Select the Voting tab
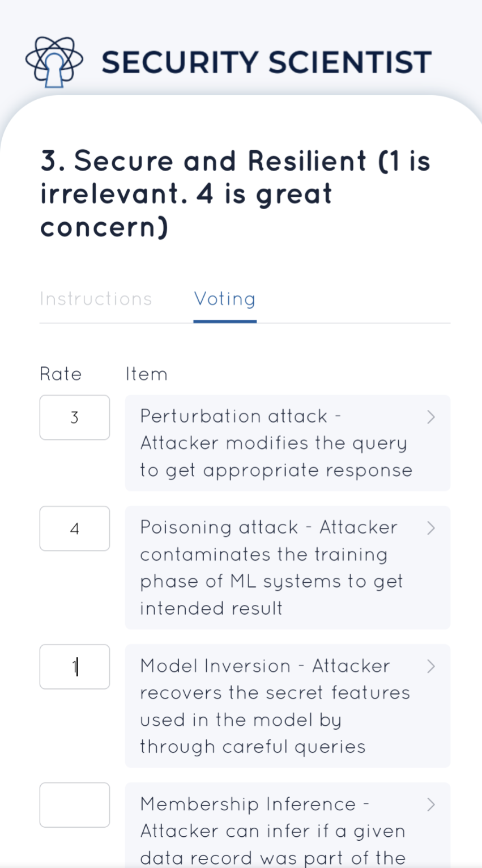 point(225,299)
